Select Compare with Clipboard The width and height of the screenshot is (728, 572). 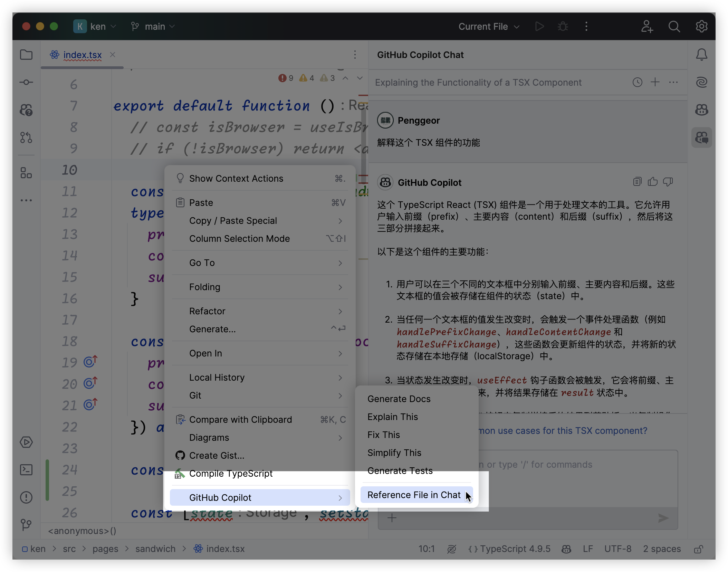[260, 420]
